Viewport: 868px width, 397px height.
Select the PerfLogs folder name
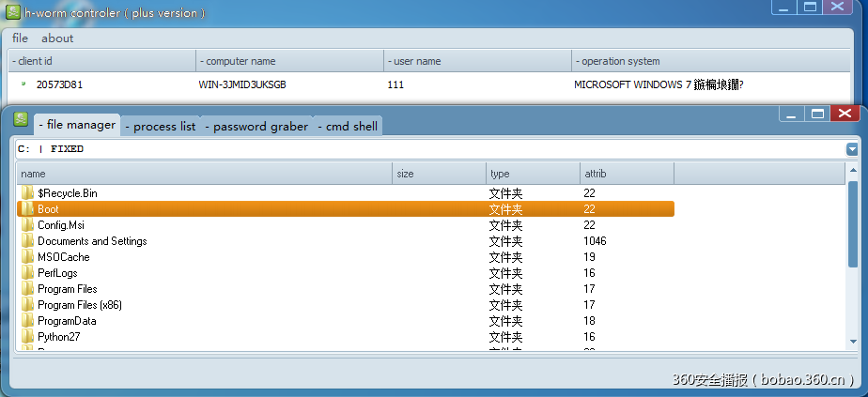57,273
